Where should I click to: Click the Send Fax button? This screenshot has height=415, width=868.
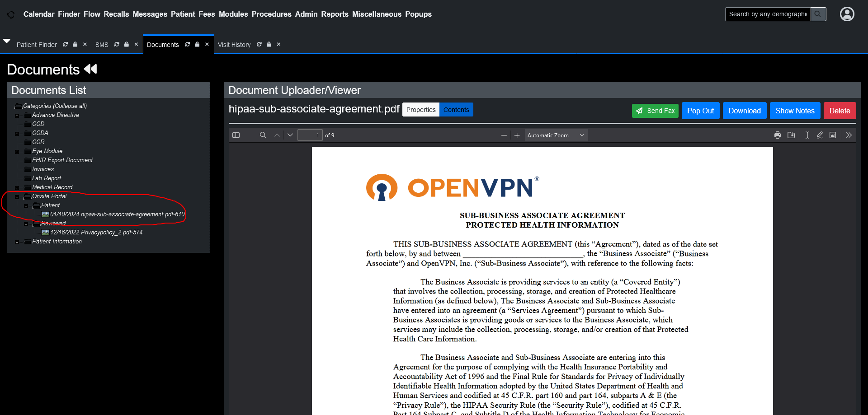pos(655,111)
